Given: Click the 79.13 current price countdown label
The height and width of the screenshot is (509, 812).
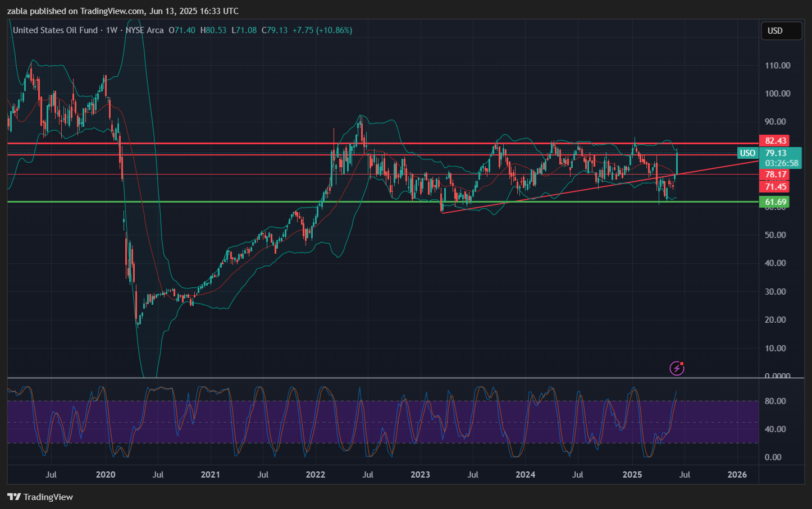Looking at the screenshot, I should (x=781, y=158).
